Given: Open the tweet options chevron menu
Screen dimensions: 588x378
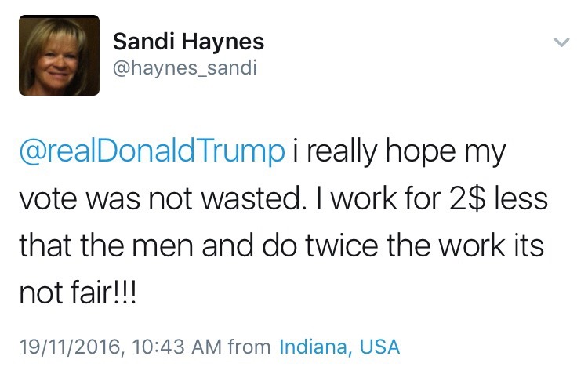Looking at the screenshot, I should point(560,41).
